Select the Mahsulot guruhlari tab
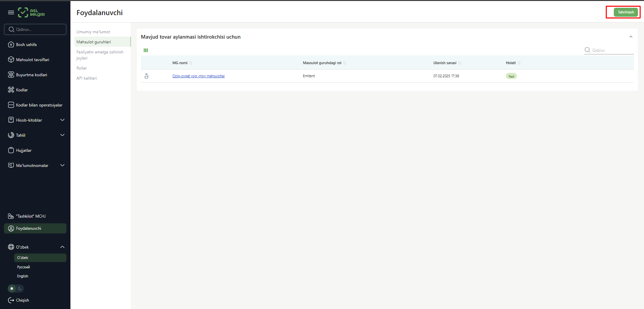 (x=102, y=42)
